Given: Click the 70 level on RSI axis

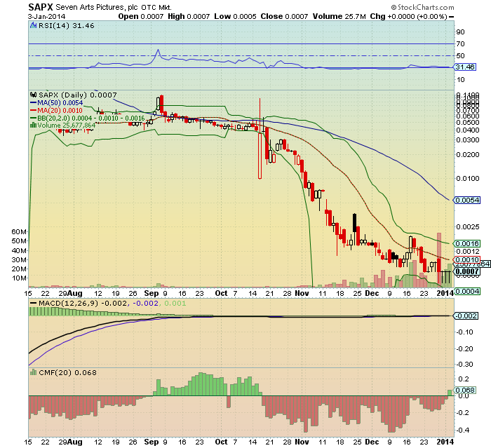Looking at the screenshot, I should pos(460,44).
